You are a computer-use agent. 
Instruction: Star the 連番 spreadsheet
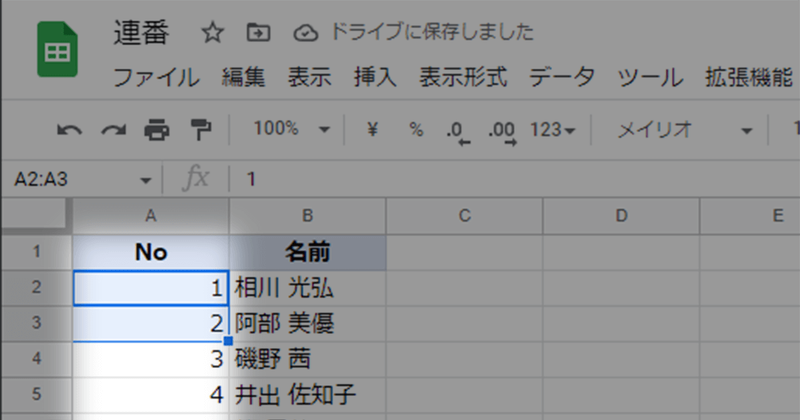[212, 33]
